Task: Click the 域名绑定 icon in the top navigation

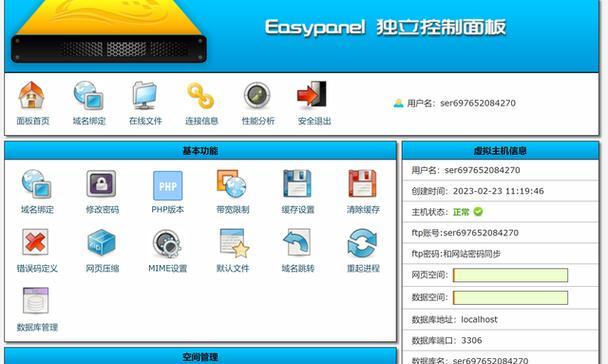Action: point(88,95)
